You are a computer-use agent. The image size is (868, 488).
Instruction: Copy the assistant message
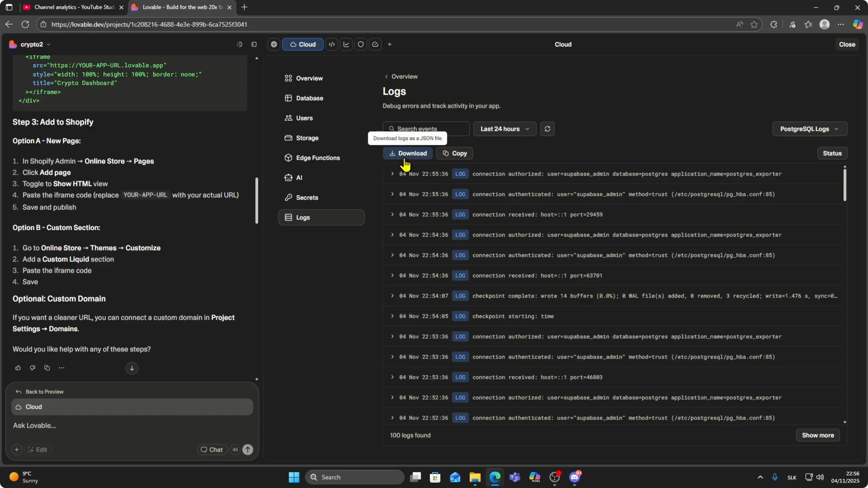[x=47, y=368]
